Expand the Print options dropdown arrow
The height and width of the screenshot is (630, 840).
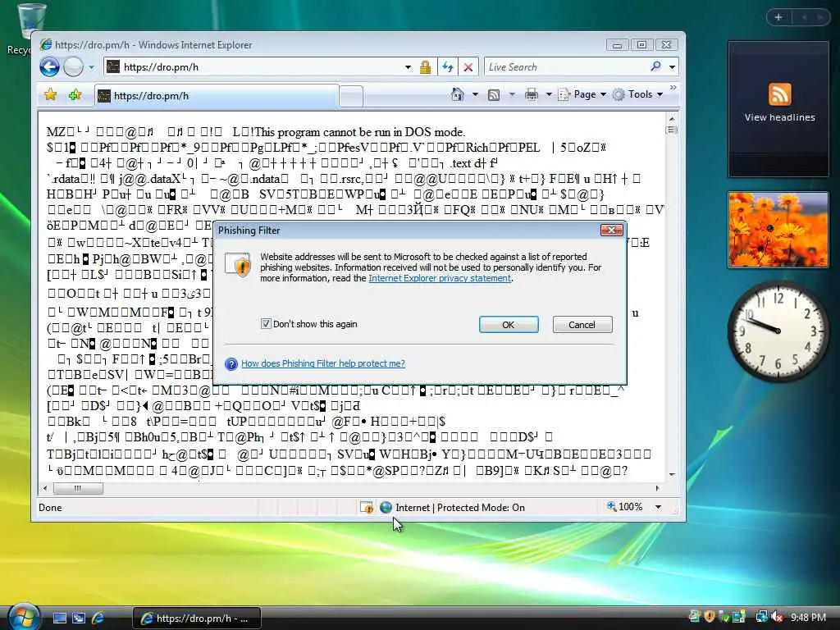click(549, 95)
